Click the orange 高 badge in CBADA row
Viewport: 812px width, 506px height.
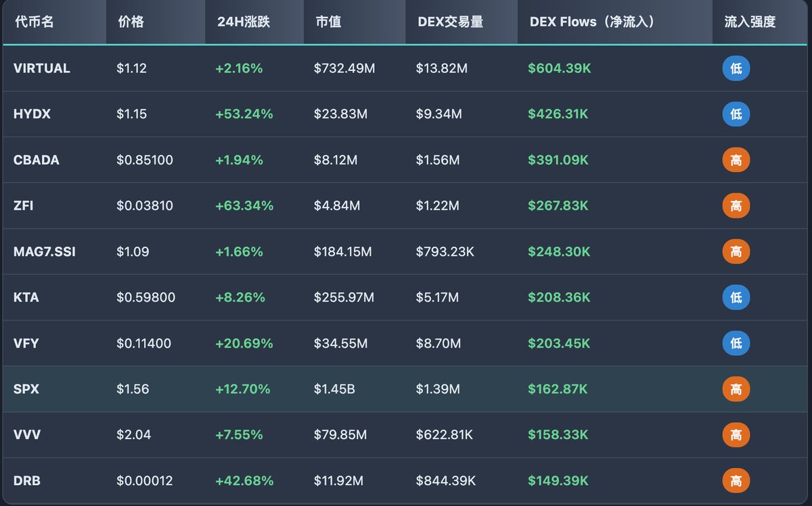coord(736,160)
